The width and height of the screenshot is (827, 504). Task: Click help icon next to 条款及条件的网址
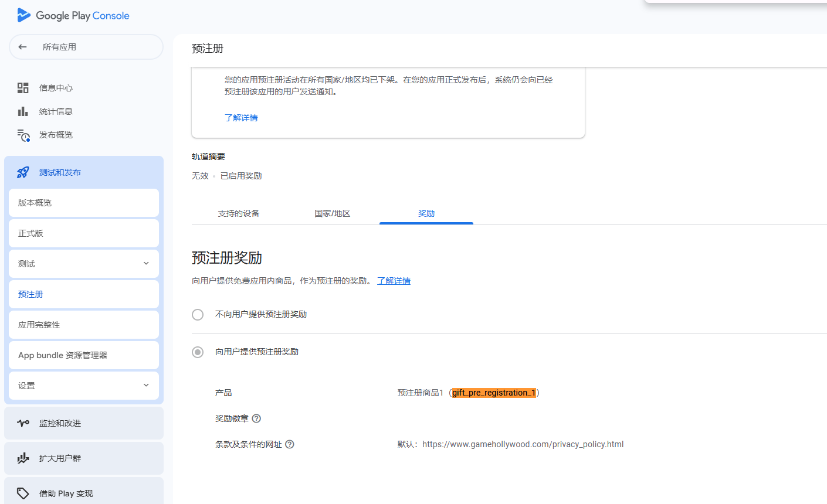click(x=290, y=444)
